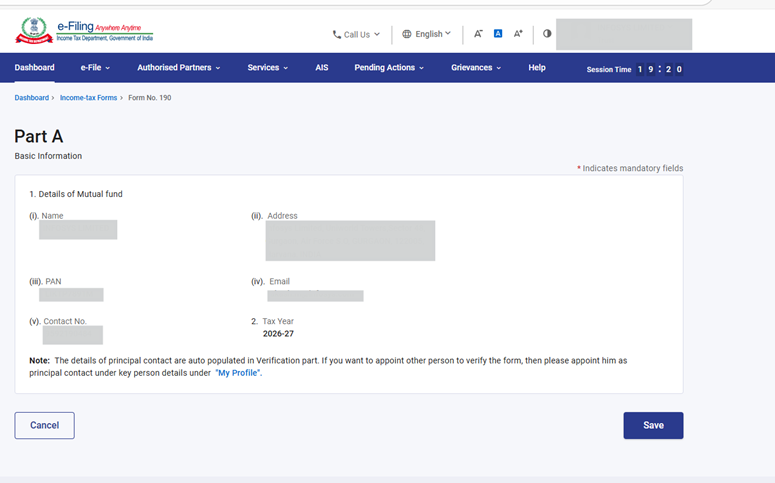The width and height of the screenshot is (775, 483).
Task: Follow the "My Profile" link
Action: pyautogui.click(x=239, y=372)
